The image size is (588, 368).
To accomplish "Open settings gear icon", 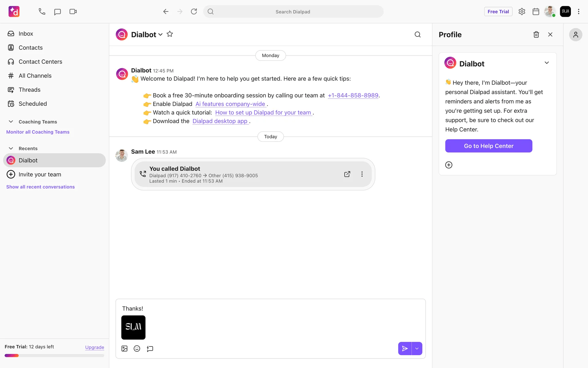I will (522, 12).
